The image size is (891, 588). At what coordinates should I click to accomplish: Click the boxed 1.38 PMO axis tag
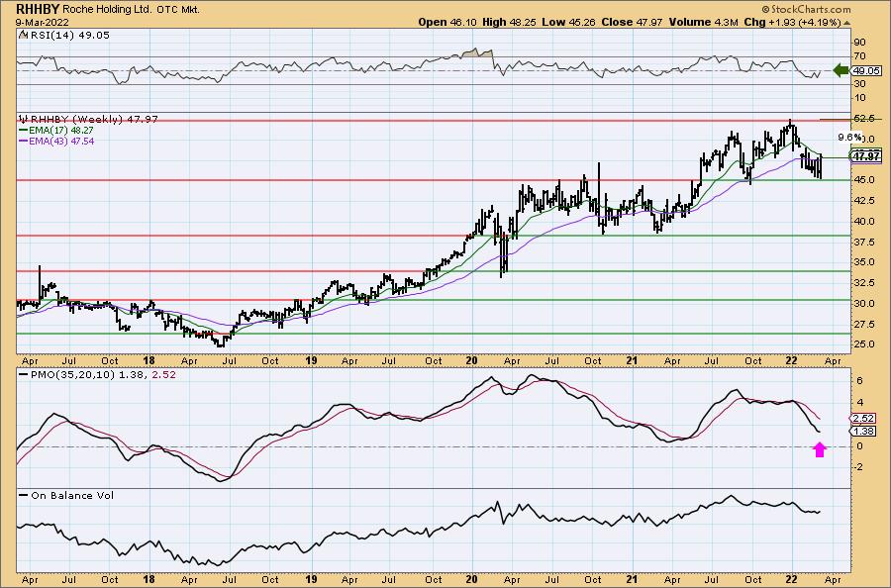(863, 432)
